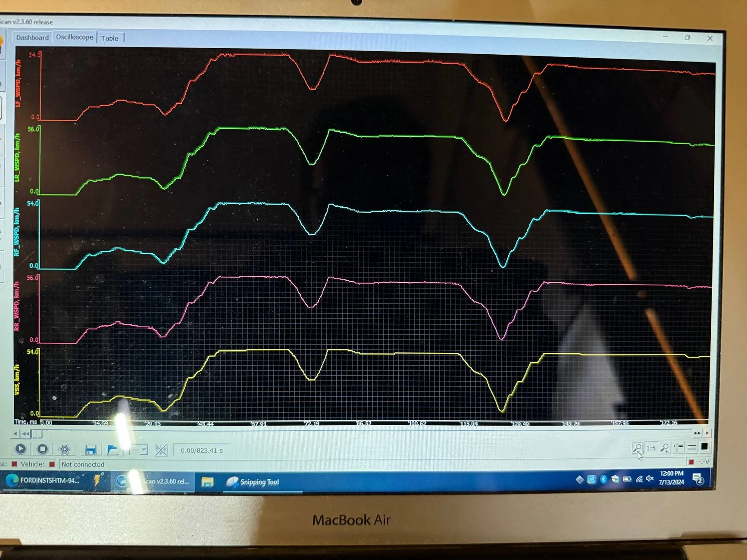Click the diamond-shaped tray icon

(x=580, y=479)
